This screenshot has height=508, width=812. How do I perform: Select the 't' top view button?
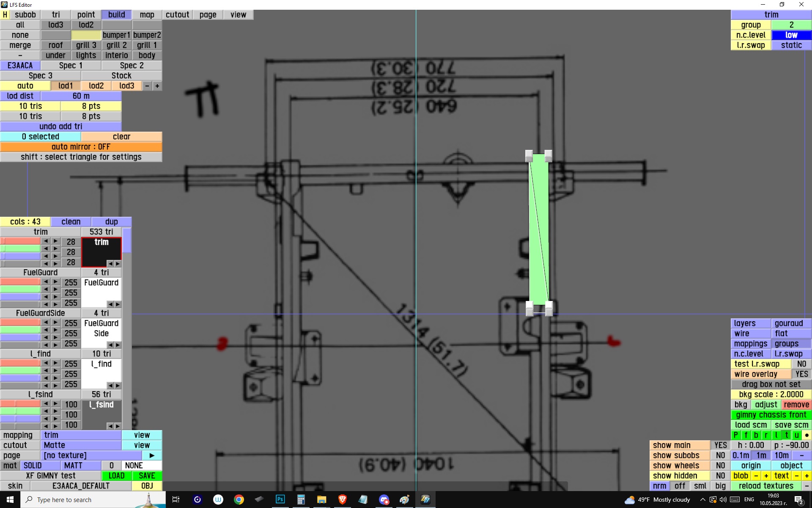tap(786, 435)
